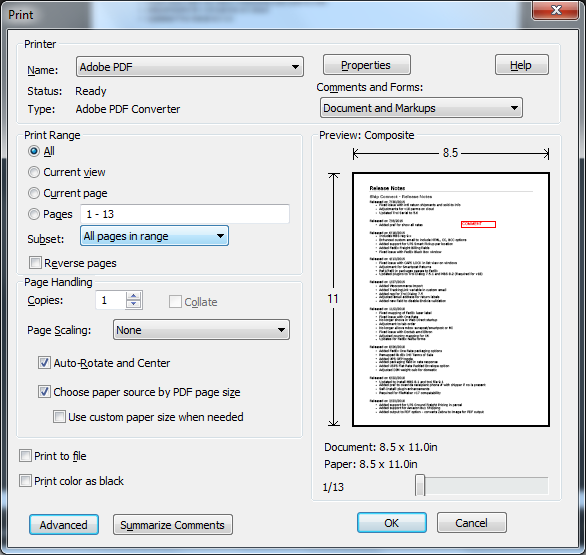Confirm printing with OK

pyautogui.click(x=392, y=522)
